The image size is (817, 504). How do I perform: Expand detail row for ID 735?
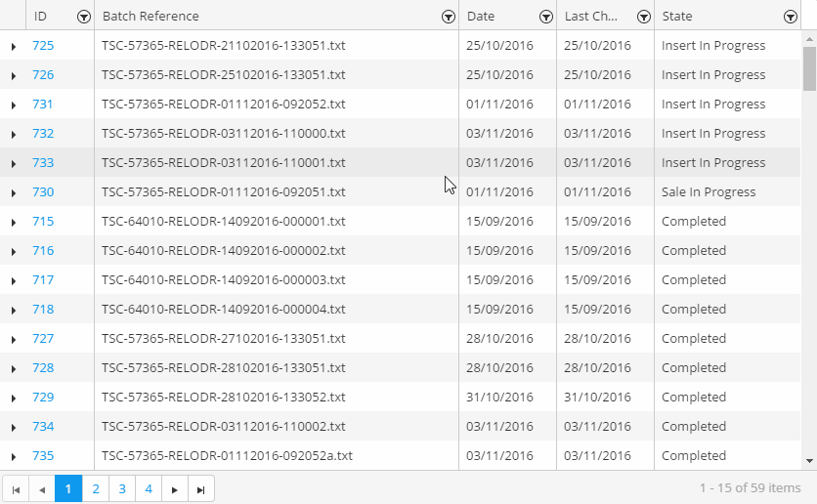pyautogui.click(x=14, y=456)
